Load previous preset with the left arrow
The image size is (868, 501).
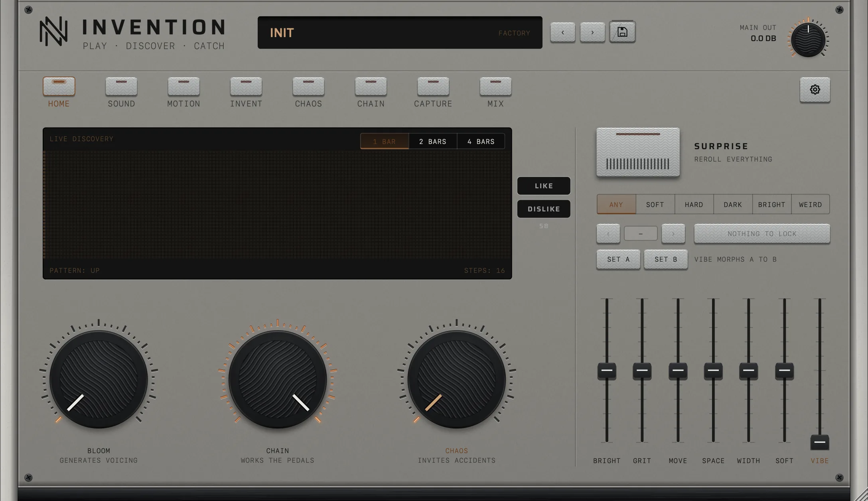pos(563,32)
